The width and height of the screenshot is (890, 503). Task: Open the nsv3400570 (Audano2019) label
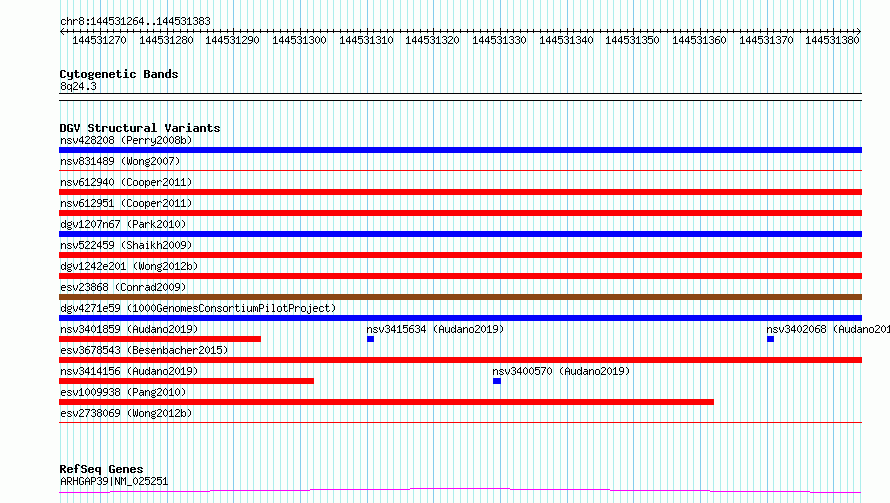pos(561,371)
